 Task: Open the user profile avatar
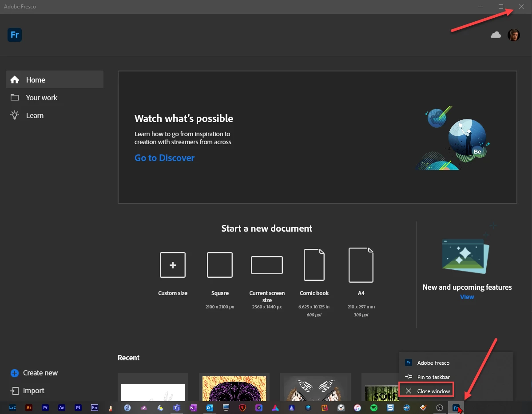coord(514,35)
